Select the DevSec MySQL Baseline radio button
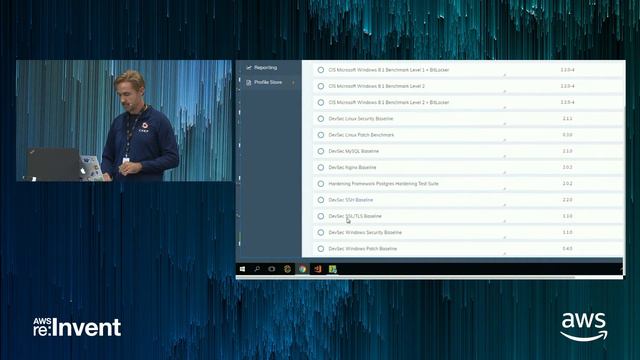Viewport: 640px width, 360px height. tap(321, 151)
